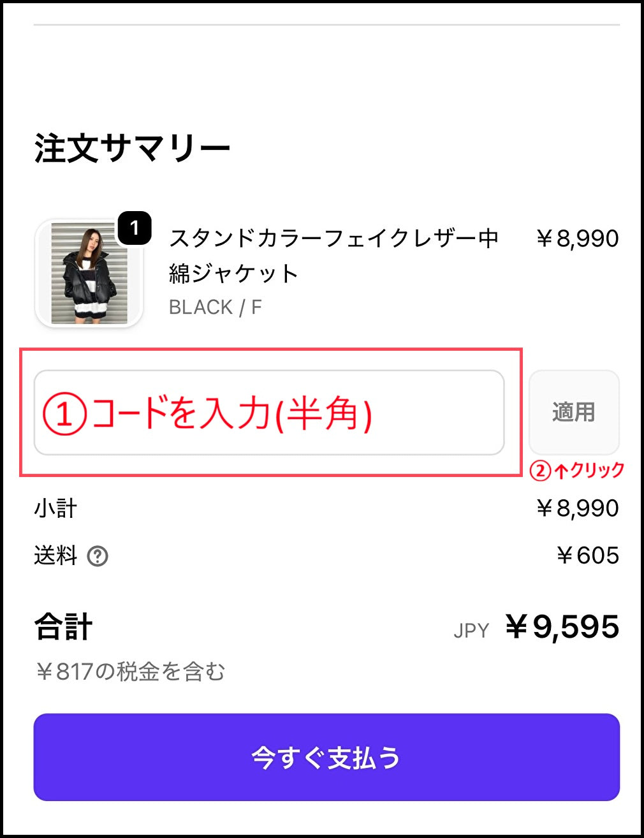Open the jacket product thumbnail image

89,274
